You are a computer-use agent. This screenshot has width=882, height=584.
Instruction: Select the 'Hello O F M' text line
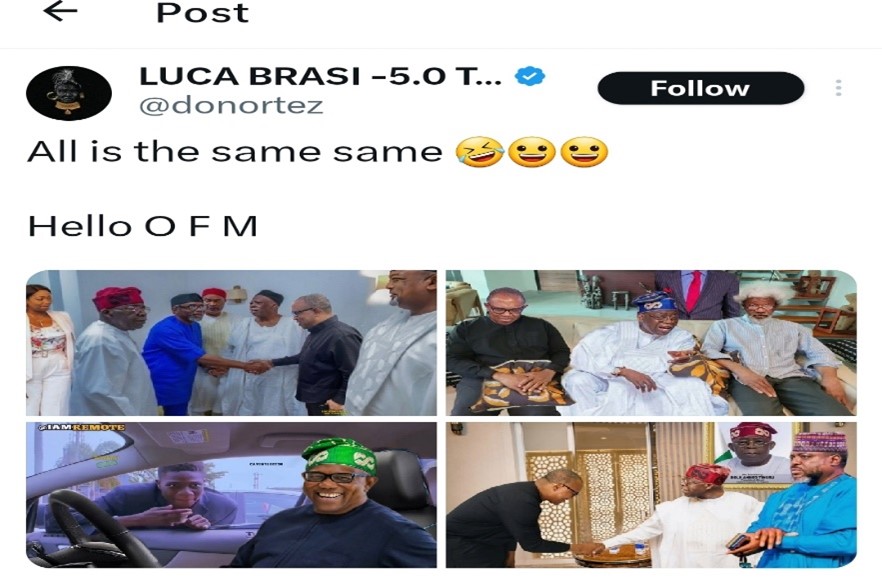click(x=142, y=226)
